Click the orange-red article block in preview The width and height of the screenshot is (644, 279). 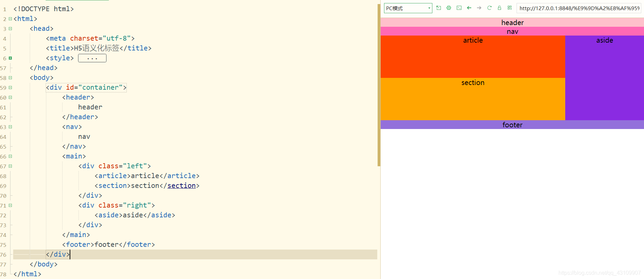(x=473, y=57)
